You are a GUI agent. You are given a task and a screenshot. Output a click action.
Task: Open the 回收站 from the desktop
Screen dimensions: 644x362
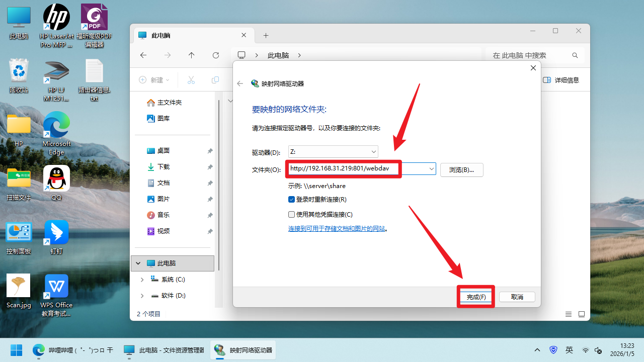(19, 70)
